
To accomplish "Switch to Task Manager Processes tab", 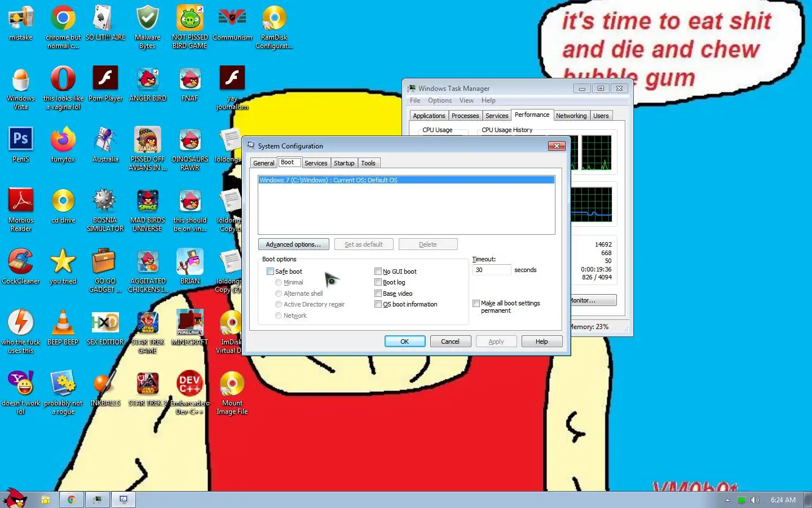I will pyautogui.click(x=465, y=116).
